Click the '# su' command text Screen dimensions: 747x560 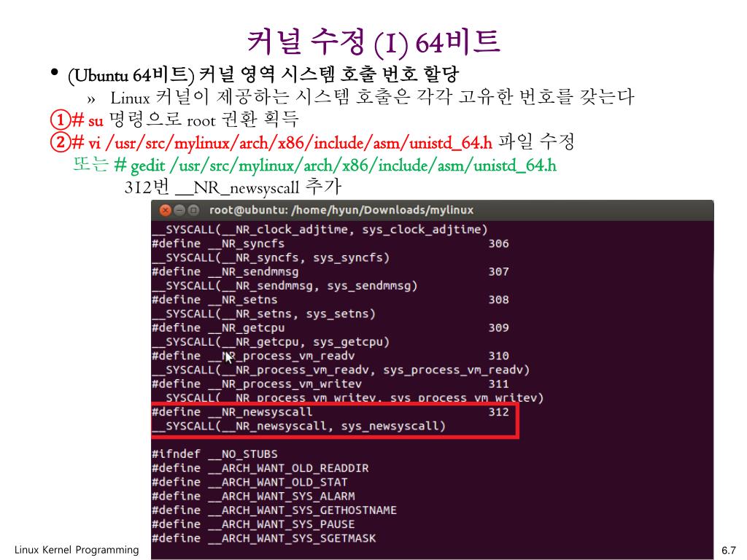pyautogui.click(x=88, y=120)
